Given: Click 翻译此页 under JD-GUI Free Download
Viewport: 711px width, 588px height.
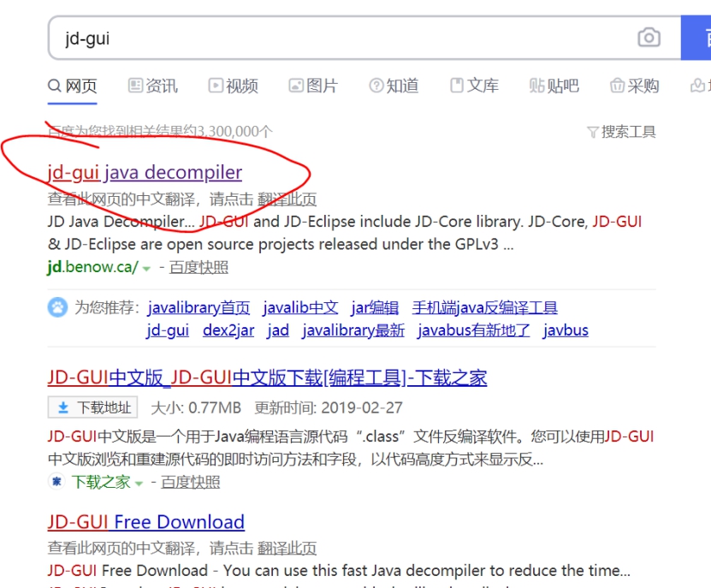Looking at the screenshot, I should click(x=287, y=548).
